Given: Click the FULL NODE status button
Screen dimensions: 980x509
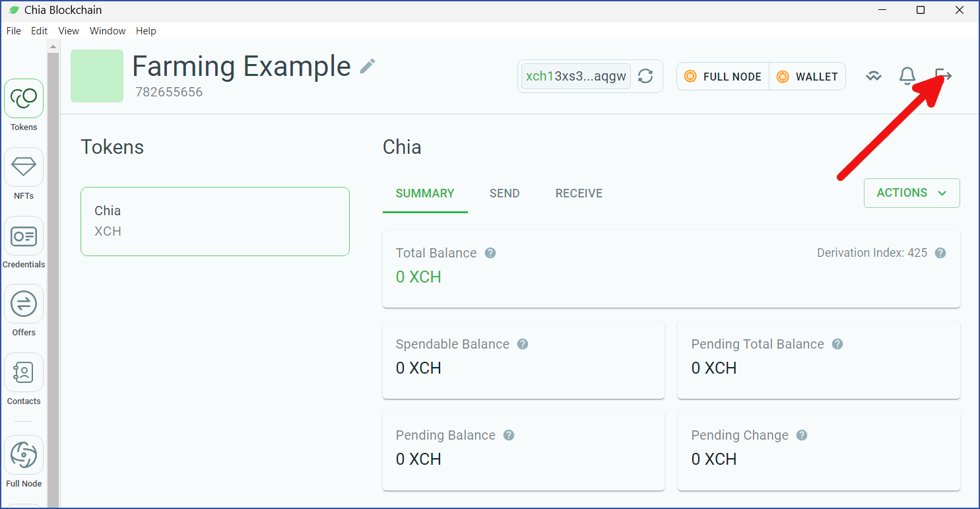Looking at the screenshot, I should click(723, 77).
